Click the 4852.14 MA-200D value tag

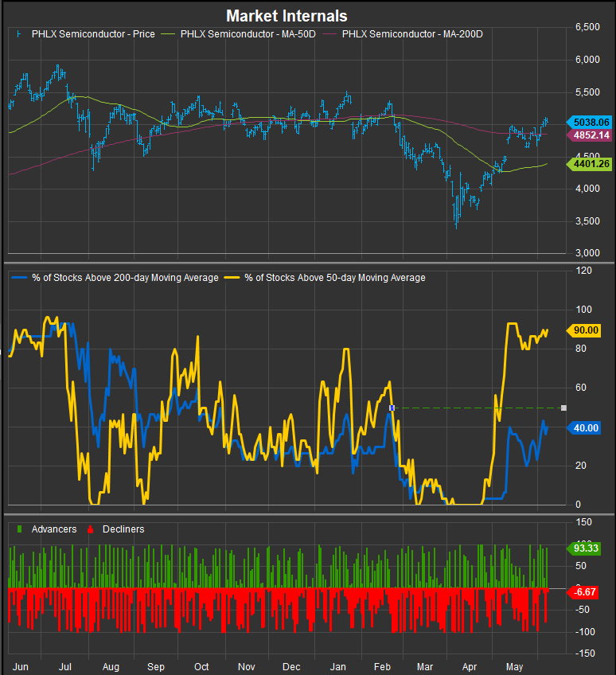point(588,135)
